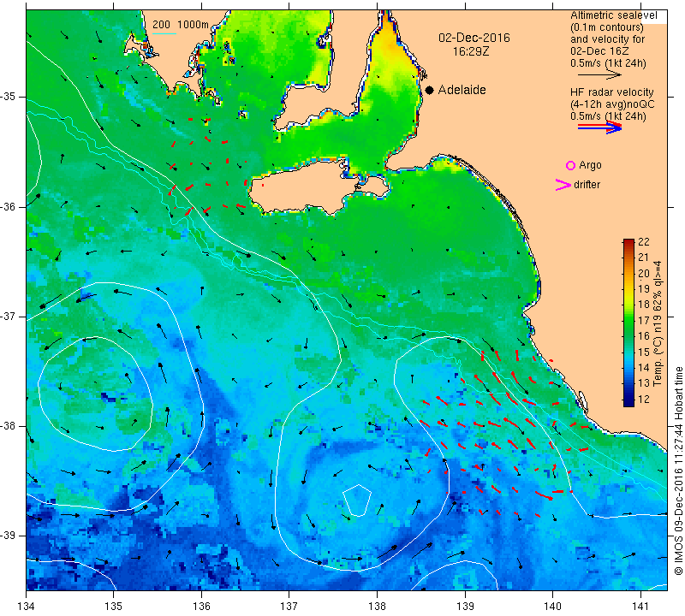Click the '200 1000m' depth contour label
This screenshot has width=685, height=616.
pyautogui.click(x=181, y=25)
